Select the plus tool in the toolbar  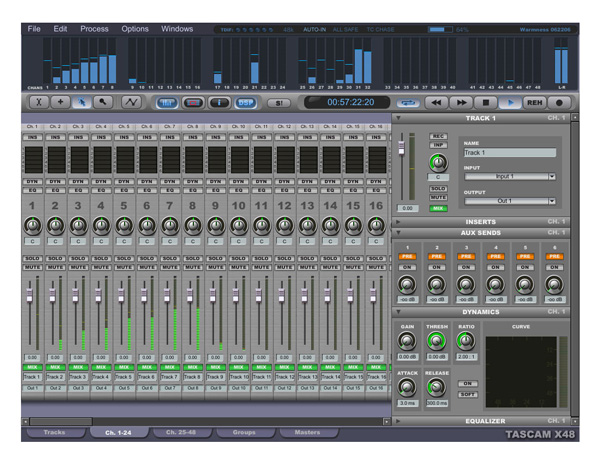click(60, 102)
